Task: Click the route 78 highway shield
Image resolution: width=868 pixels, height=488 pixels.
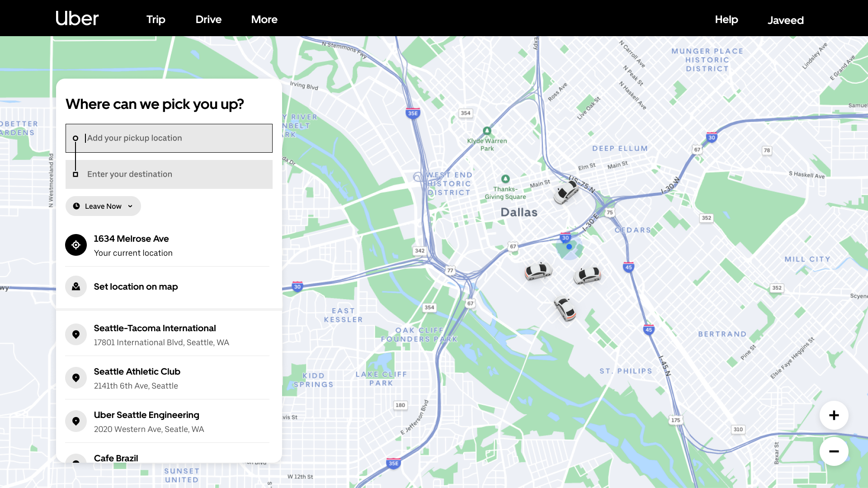Action: [x=767, y=150]
